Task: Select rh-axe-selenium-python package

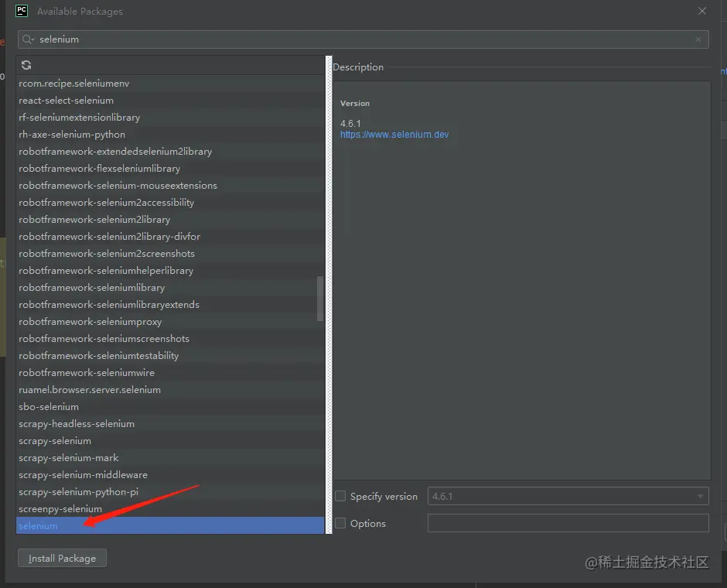Action: [x=170, y=135]
